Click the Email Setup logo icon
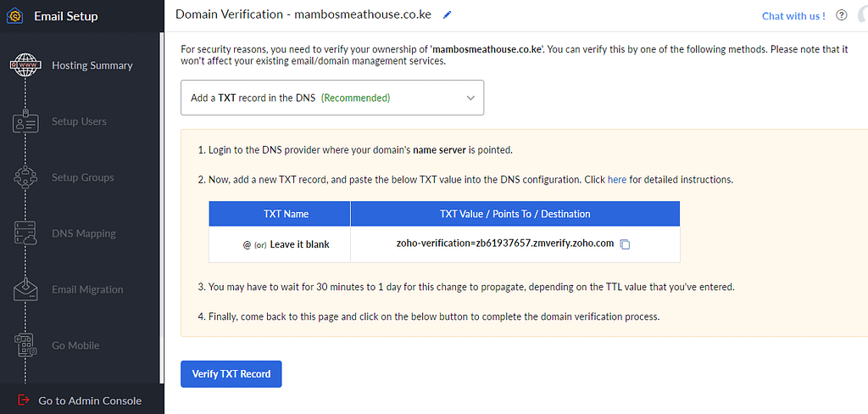This screenshot has height=414, width=868. [15, 16]
